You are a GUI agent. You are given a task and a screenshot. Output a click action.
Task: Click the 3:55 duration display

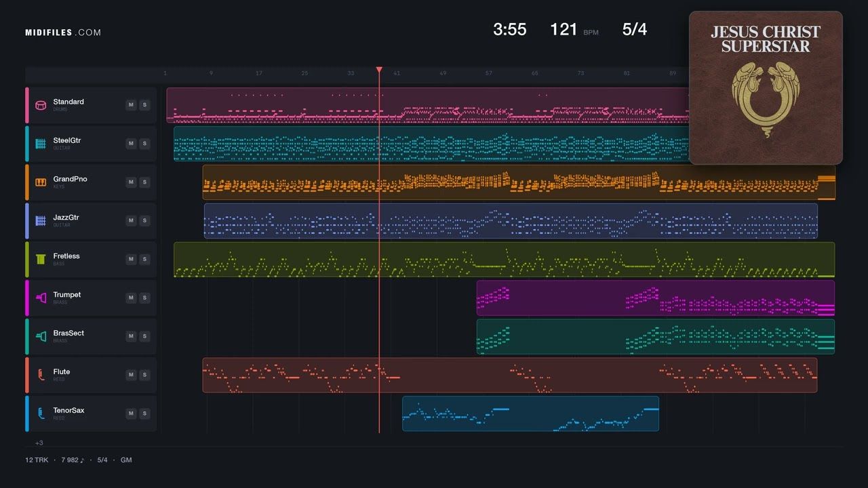click(x=510, y=29)
